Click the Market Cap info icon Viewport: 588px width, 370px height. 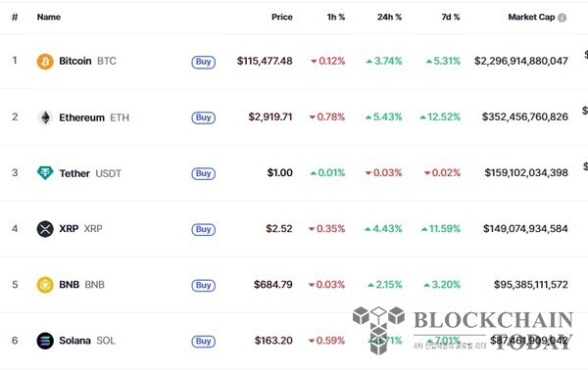click(x=562, y=18)
